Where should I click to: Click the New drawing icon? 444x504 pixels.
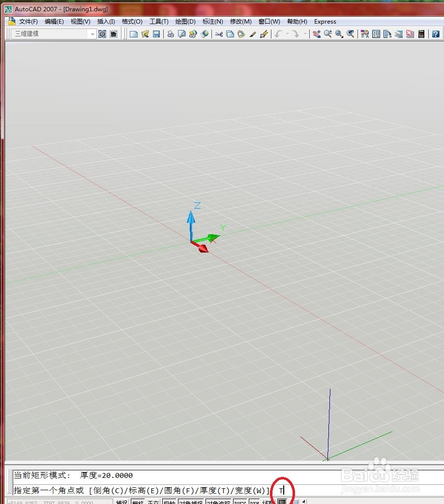[134, 34]
